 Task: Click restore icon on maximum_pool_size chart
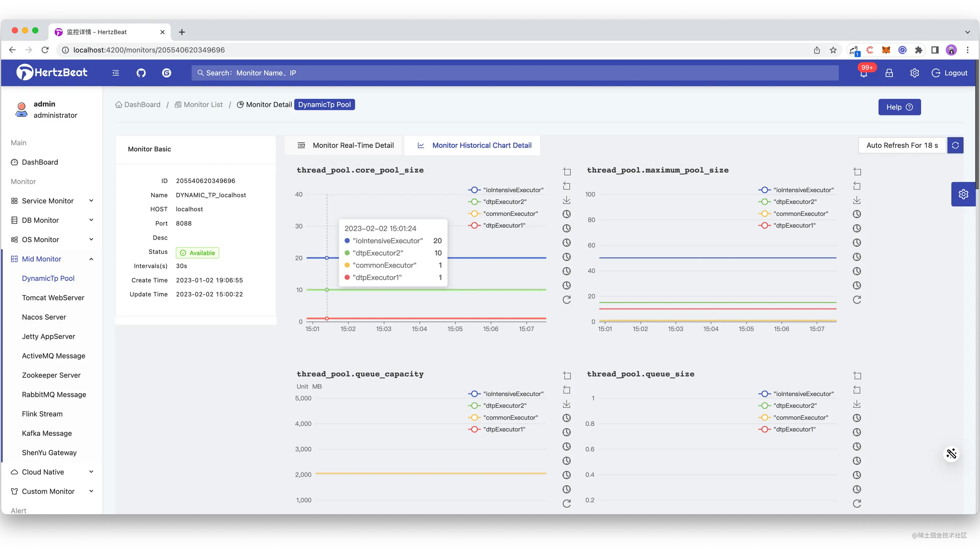click(x=857, y=300)
